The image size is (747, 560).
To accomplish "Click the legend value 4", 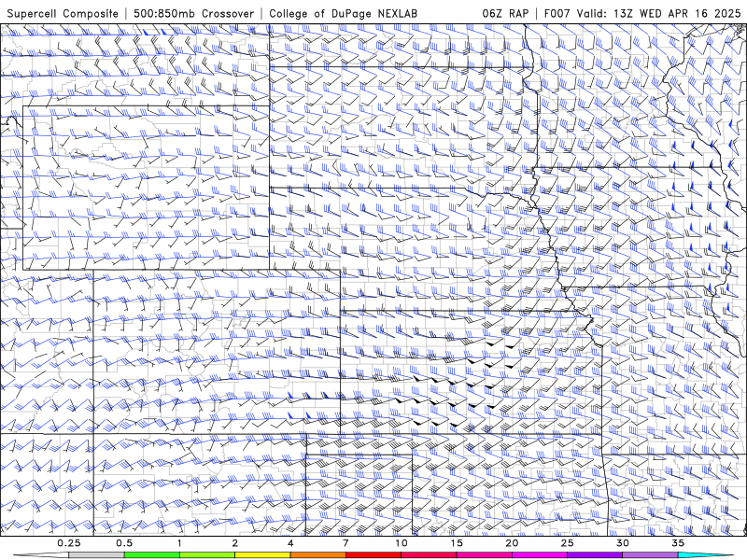I will coord(290,543).
